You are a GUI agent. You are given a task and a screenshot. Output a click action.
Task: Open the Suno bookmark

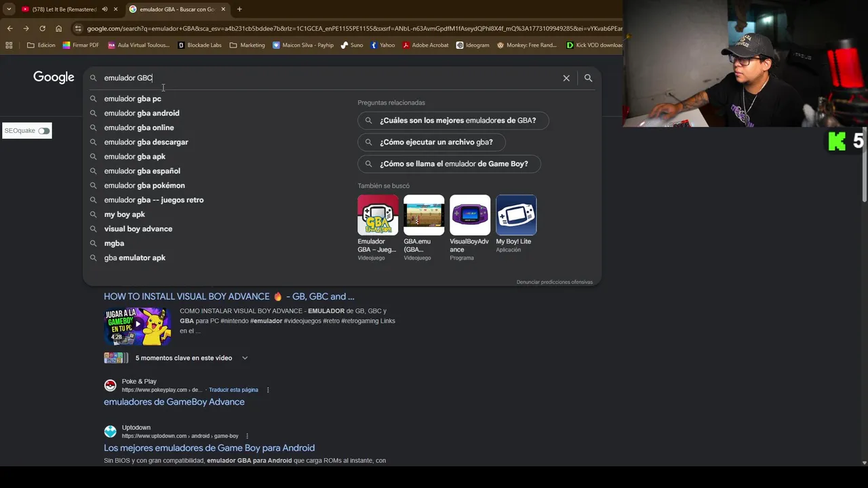[x=351, y=45]
